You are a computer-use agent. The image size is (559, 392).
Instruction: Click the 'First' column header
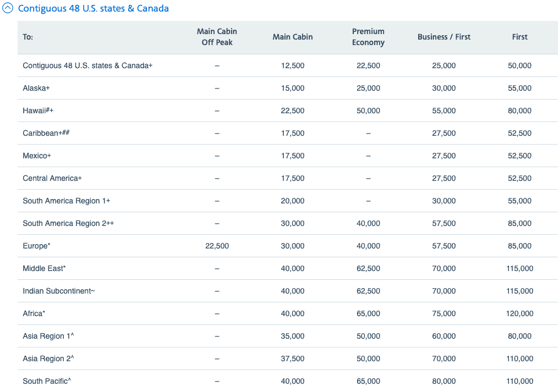(x=519, y=37)
